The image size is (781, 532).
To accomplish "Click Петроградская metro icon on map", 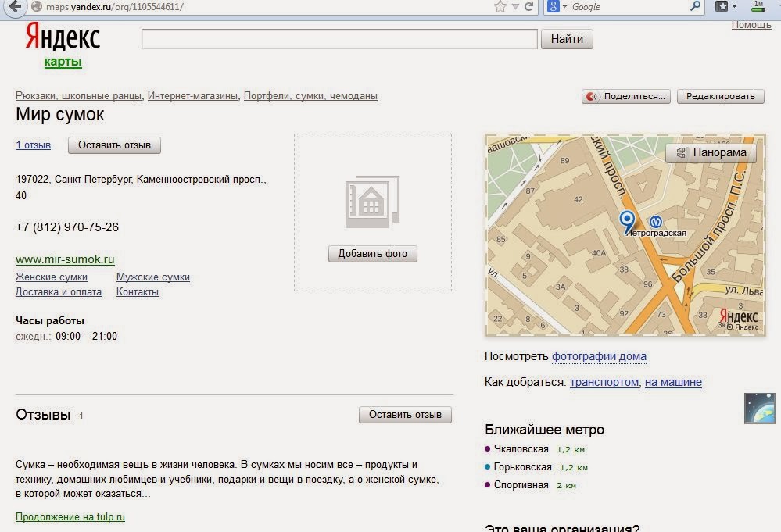I will pos(655,221).
